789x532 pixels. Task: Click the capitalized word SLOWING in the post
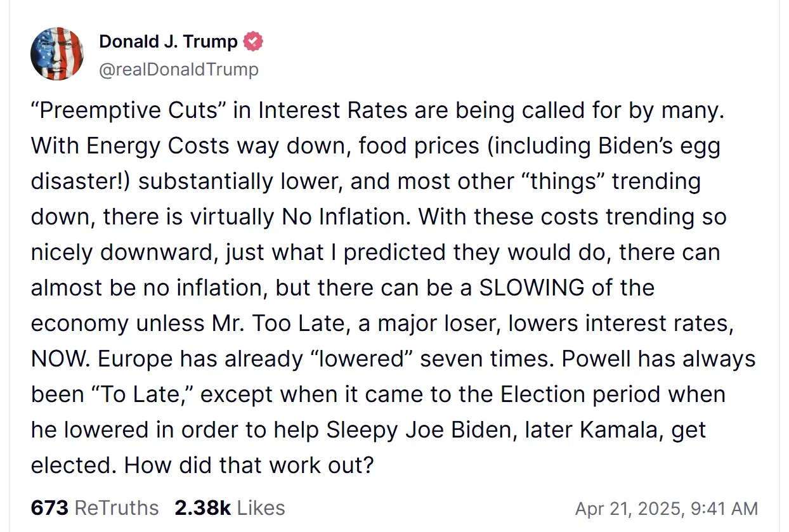coord(531,288)
